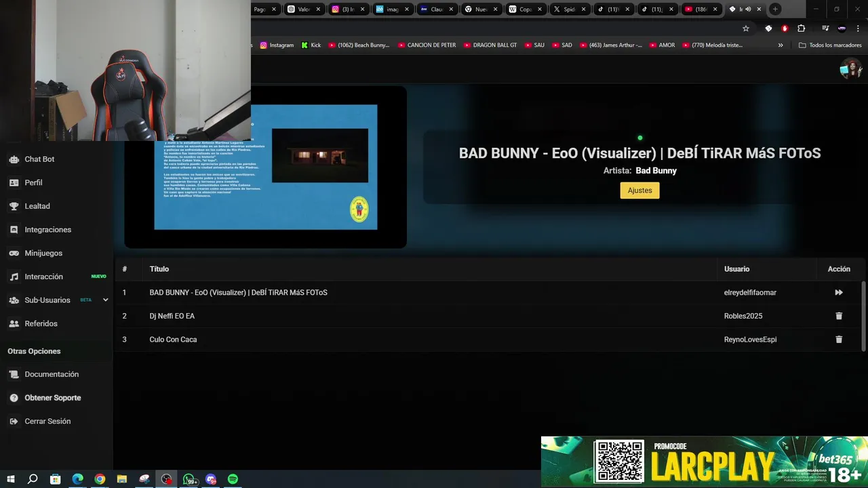Open the Todos los marcadores folder
Screen dimensions: 868x488
[830, 45]
